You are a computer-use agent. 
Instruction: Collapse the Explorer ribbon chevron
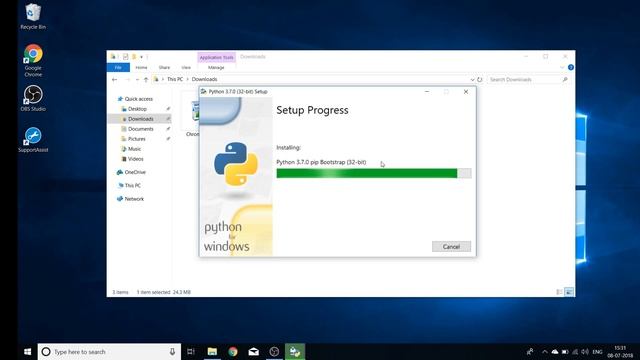pyautogui.click(x=562, y=67)
